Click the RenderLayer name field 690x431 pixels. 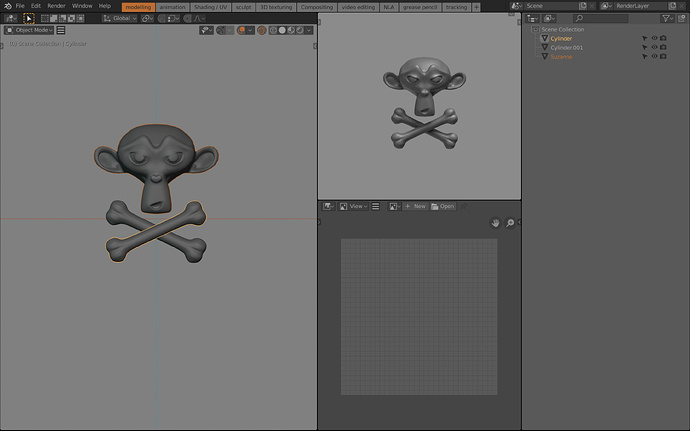coord(641,6)
